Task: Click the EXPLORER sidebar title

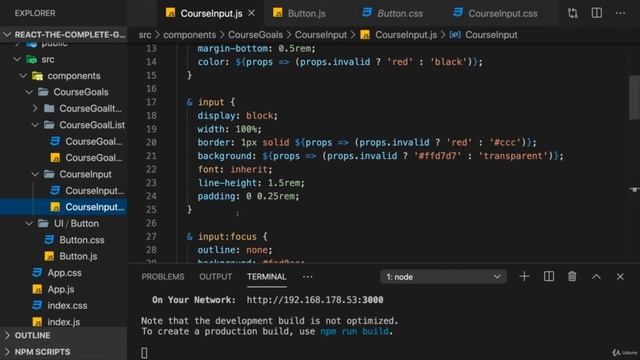Action: [x=35, y=13]
